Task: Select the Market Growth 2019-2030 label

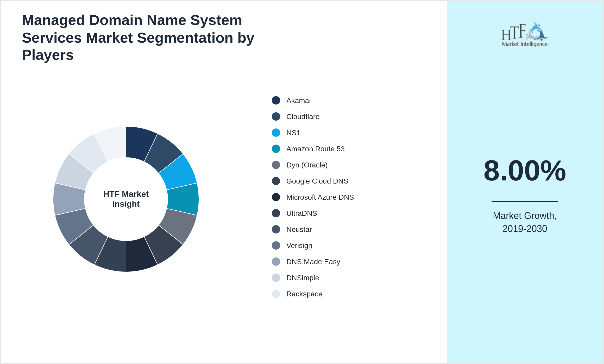Action: click(525, 222)
